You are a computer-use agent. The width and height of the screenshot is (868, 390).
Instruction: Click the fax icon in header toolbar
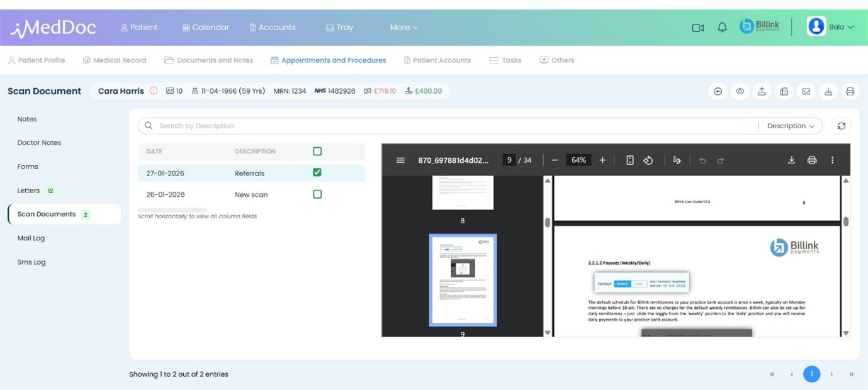[x=784, y=91]
